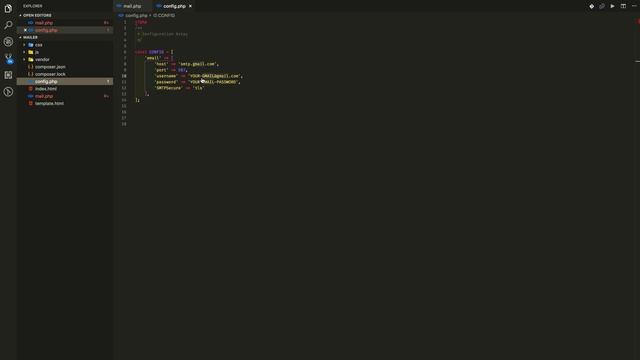
Task: Click the 'tls' SMTPSecure value
Action: tap(198, 88)
